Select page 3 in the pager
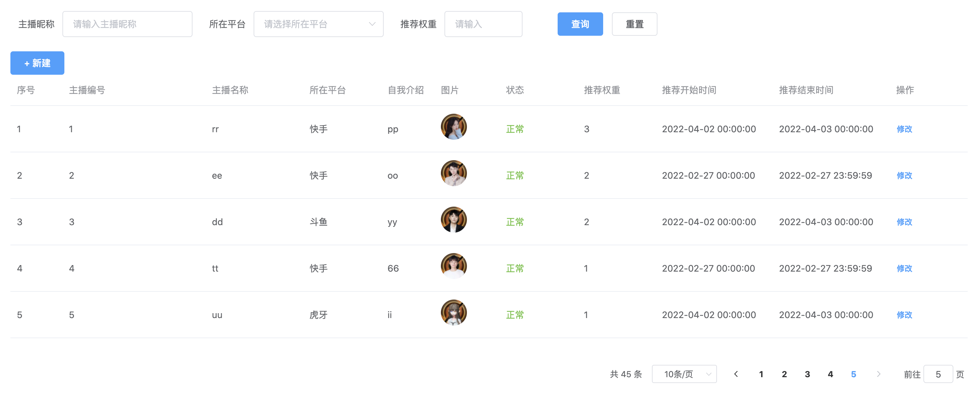This screenshot has height=397, width=980. [807, 374]
